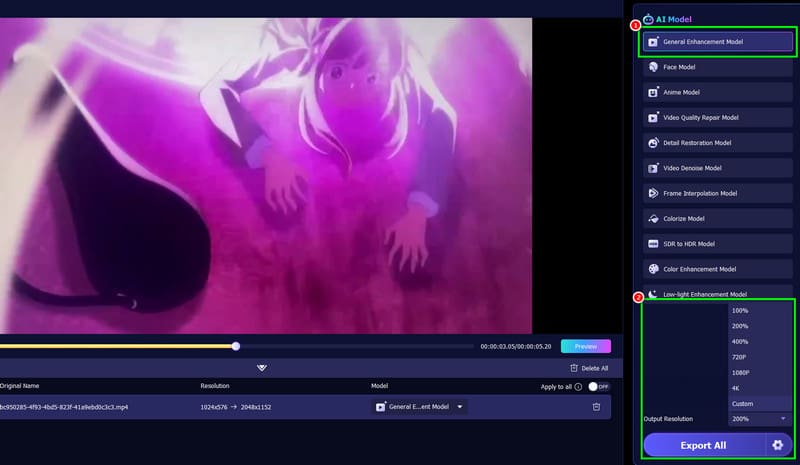
Task: Pick the SDR to HDR Model
Action: pos(717,244)
